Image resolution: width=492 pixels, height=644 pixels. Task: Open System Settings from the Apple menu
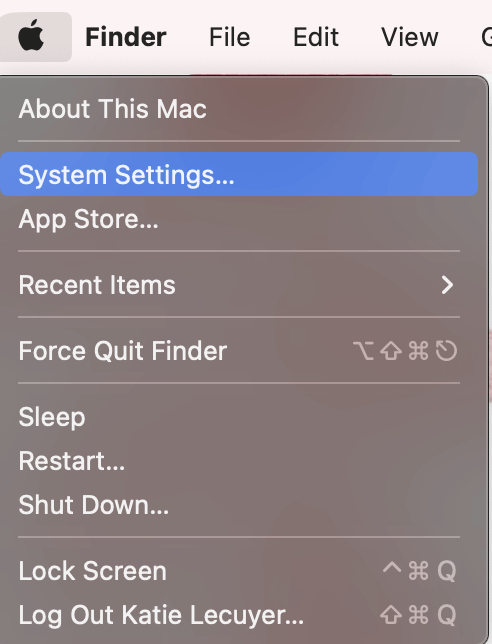(x=239, y=174)
